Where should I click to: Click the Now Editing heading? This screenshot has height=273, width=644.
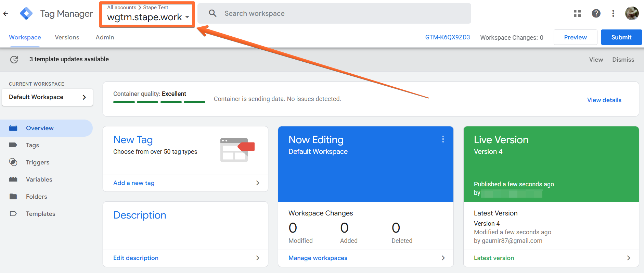tap(316, 140)
